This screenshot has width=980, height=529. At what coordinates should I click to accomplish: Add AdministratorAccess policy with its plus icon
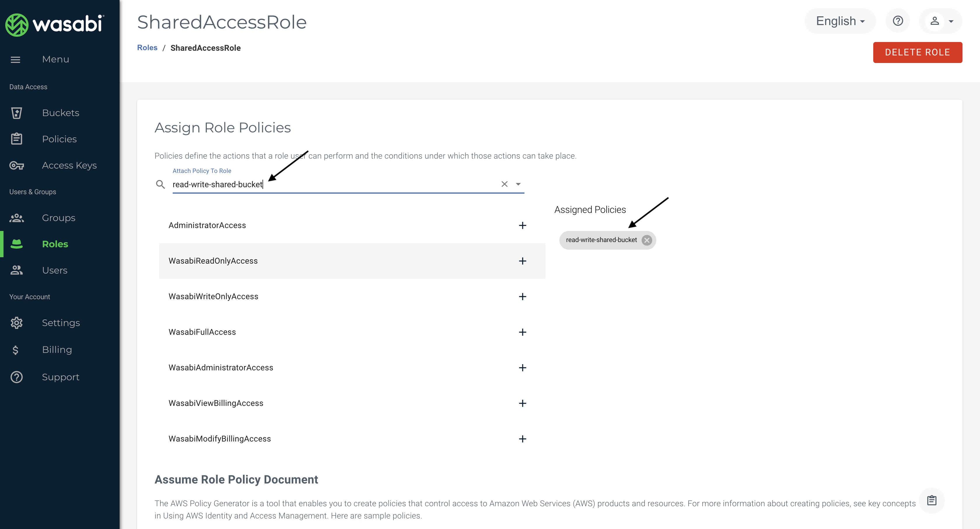click(x=523, y=225)
